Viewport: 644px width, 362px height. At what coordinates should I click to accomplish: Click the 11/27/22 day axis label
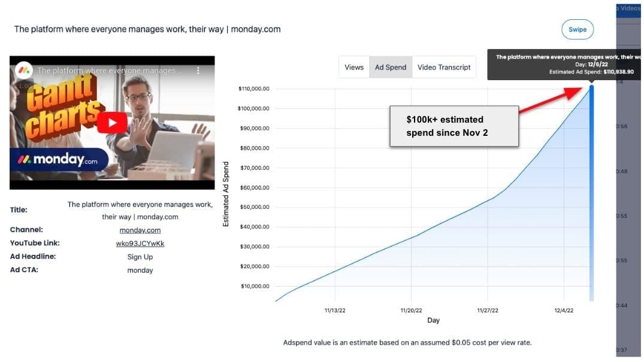488,311
